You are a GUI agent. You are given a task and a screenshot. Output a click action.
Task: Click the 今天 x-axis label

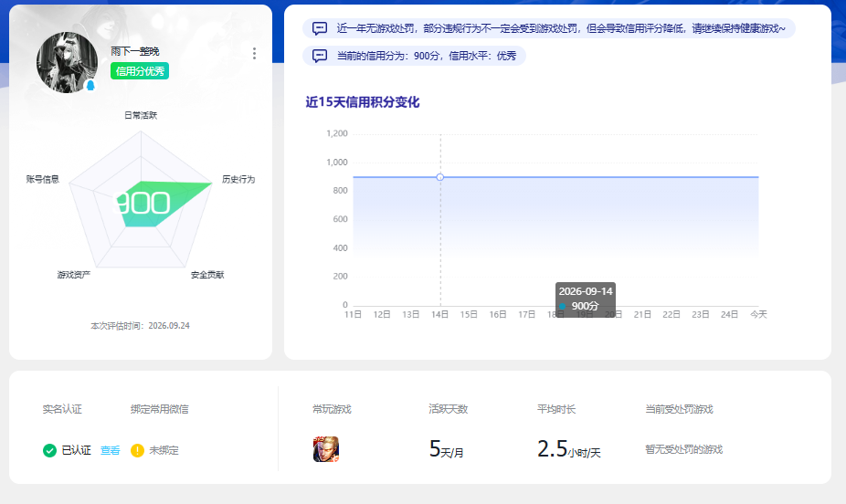click(758, 314)
